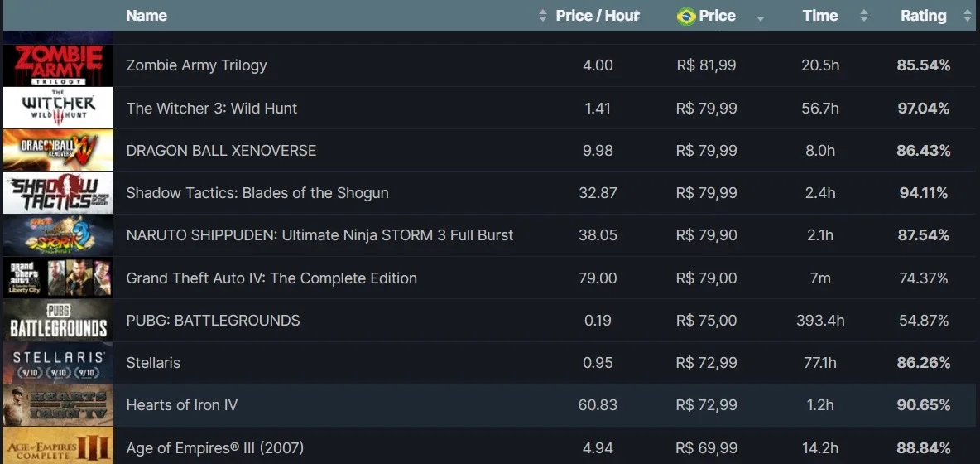980x464 pixels.
Task: Open the Zombie Army Trilogy thumbnail
Action: [58, 65]
